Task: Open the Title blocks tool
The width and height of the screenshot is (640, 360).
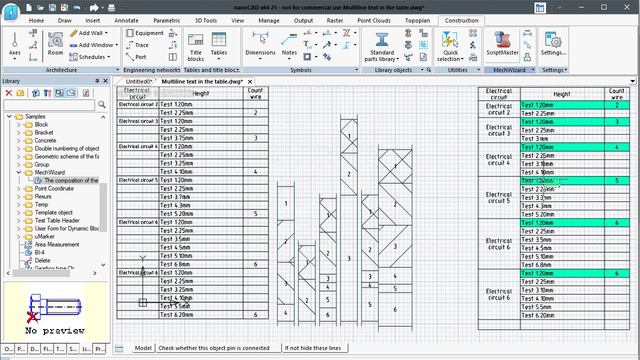Action: 196,47
